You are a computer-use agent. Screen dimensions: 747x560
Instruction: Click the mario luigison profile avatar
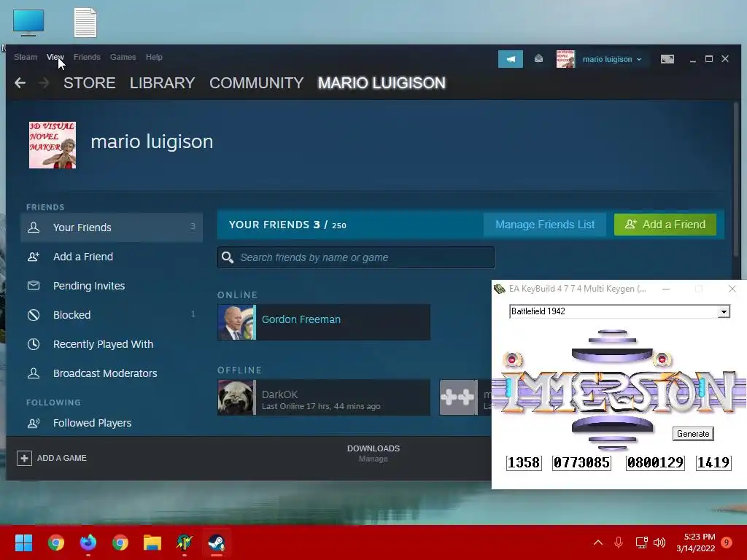coord(53,145)
